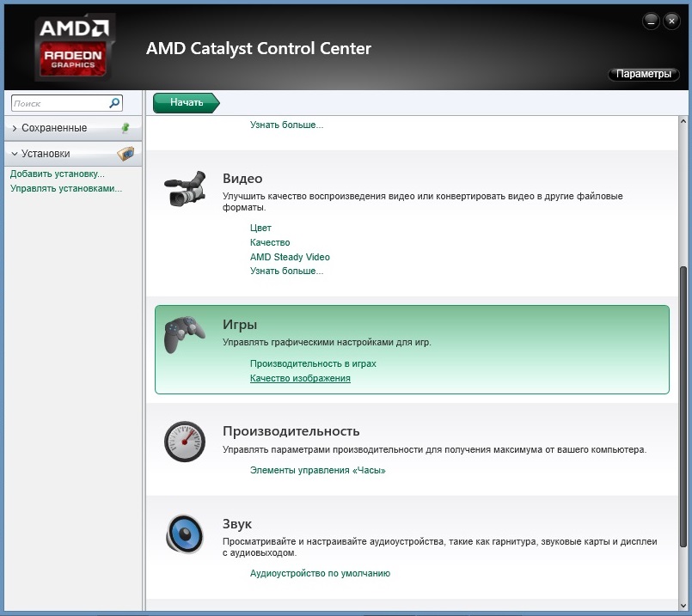
Task: Open Качество изображения under Игры
Action: tap(300, 378)
